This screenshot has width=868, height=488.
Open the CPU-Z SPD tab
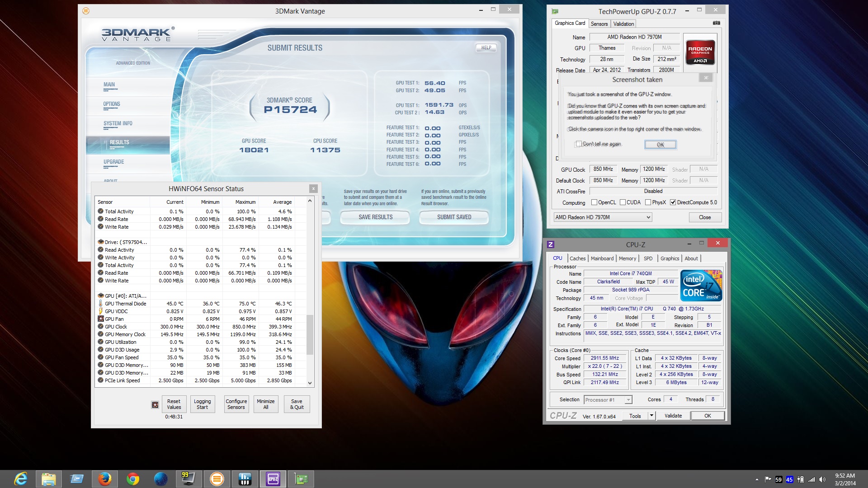648,258
